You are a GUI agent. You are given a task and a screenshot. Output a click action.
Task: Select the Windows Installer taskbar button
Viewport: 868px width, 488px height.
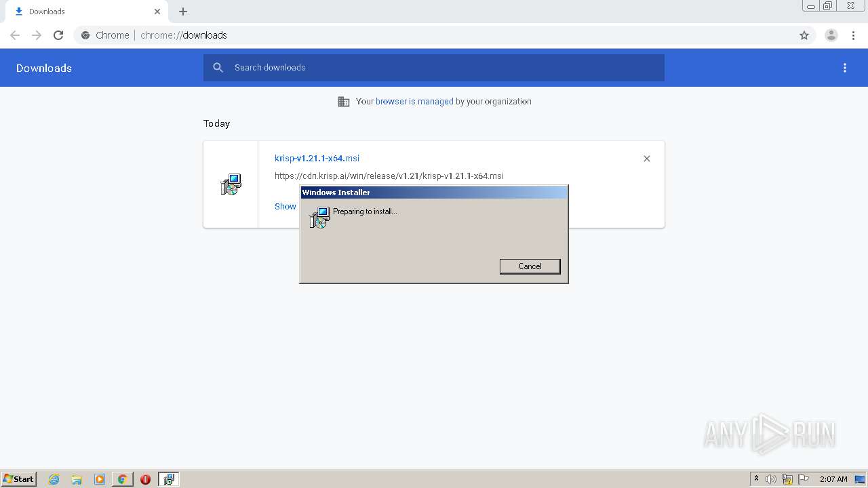click(168, 479)
